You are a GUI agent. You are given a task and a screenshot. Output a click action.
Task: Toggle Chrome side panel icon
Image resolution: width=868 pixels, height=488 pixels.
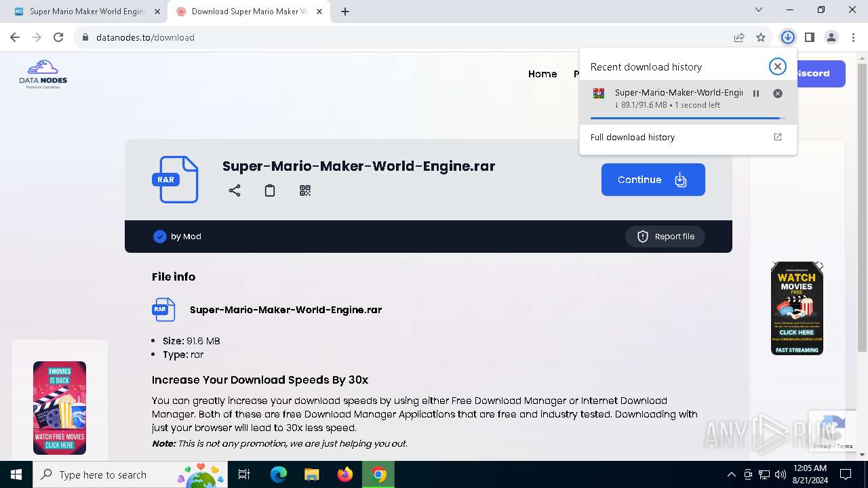coord(809,37)
